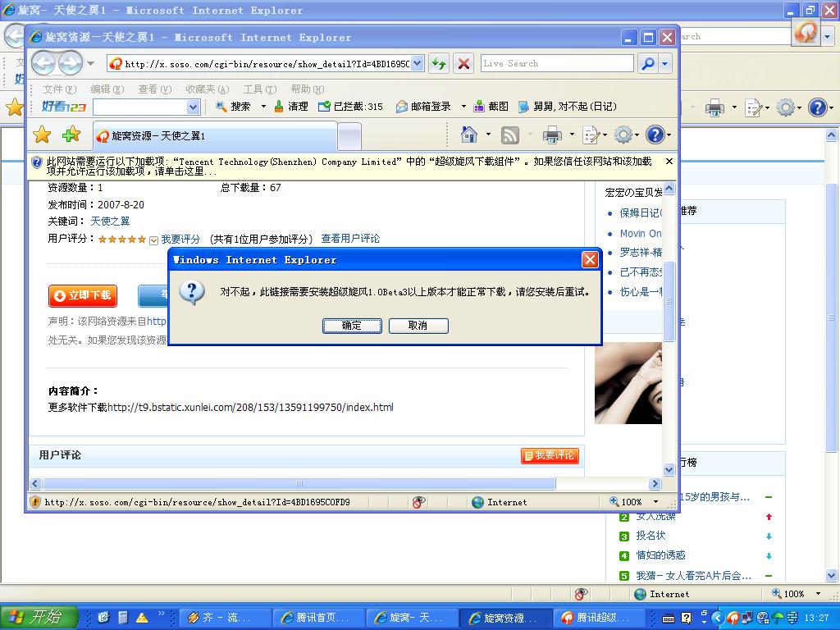
Task: Click the 邮箱登录 mail login item
Action: (423, 107)
